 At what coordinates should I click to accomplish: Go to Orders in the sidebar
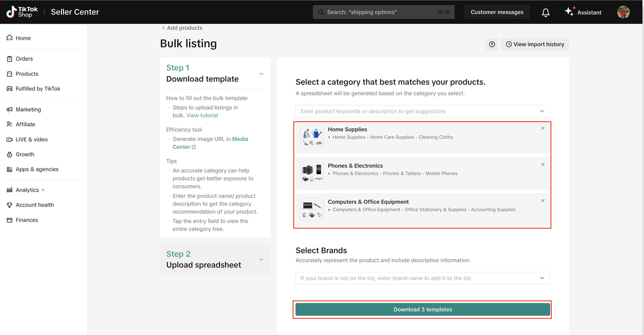click(24, 59)
